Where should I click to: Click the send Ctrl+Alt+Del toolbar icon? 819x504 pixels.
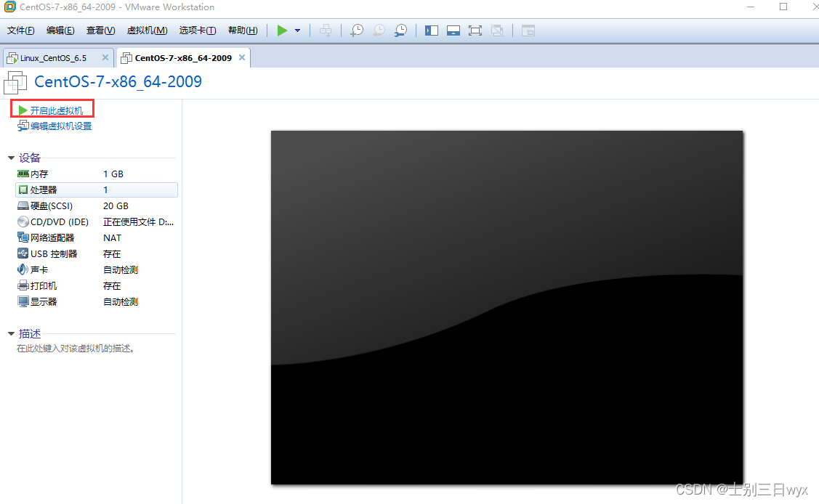coord(326,31)
